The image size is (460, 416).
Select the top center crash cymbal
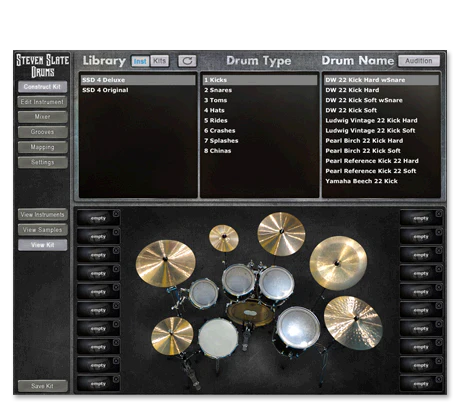281,234
